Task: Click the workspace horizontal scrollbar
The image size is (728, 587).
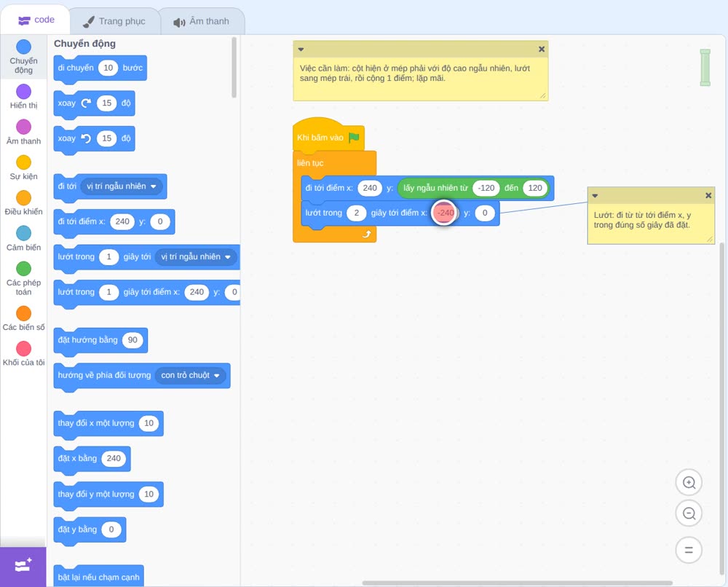Action: coord(517,583)
